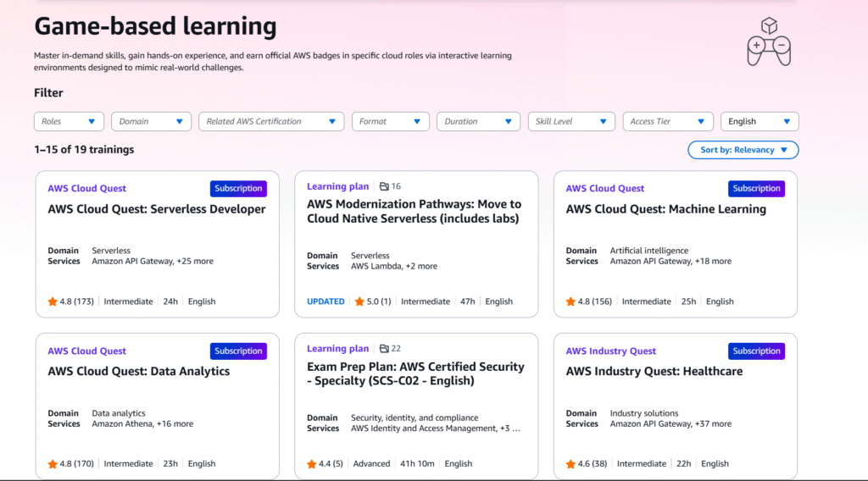868x481 pixels.
Task: Click Subscription badge on Healthcare card
Action: 756,351
